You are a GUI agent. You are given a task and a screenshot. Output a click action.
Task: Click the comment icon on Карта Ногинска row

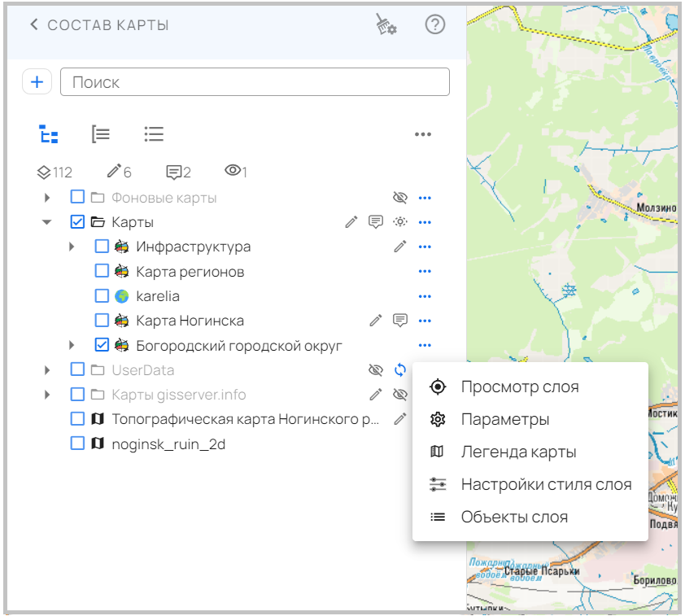pos(400,321)
